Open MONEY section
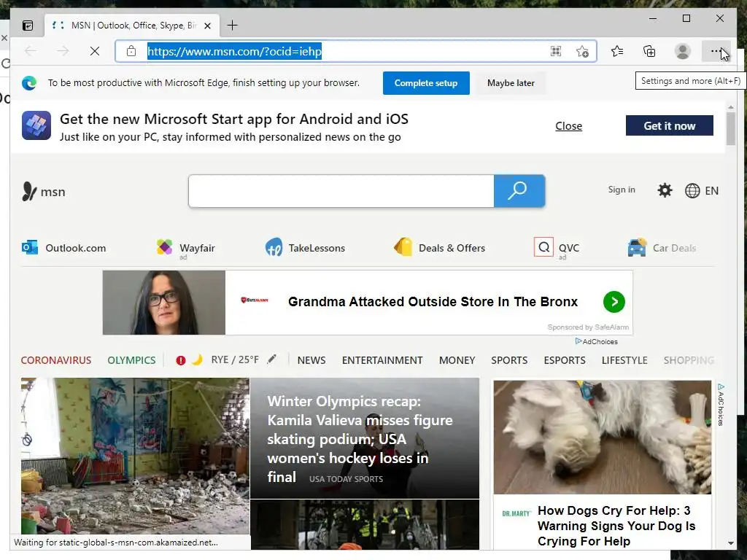This screenshot has height=560, width=747. (x=457, y=360)
